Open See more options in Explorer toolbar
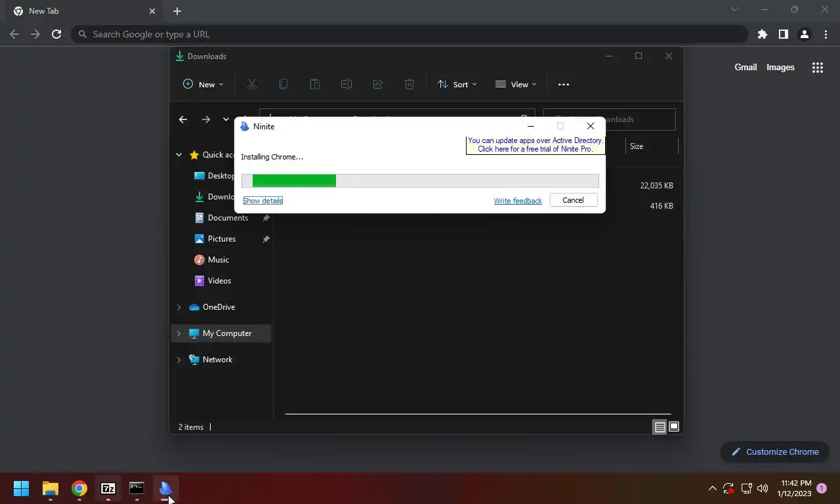The height and width of the screenshot is (504, 840). pos(564,84)
